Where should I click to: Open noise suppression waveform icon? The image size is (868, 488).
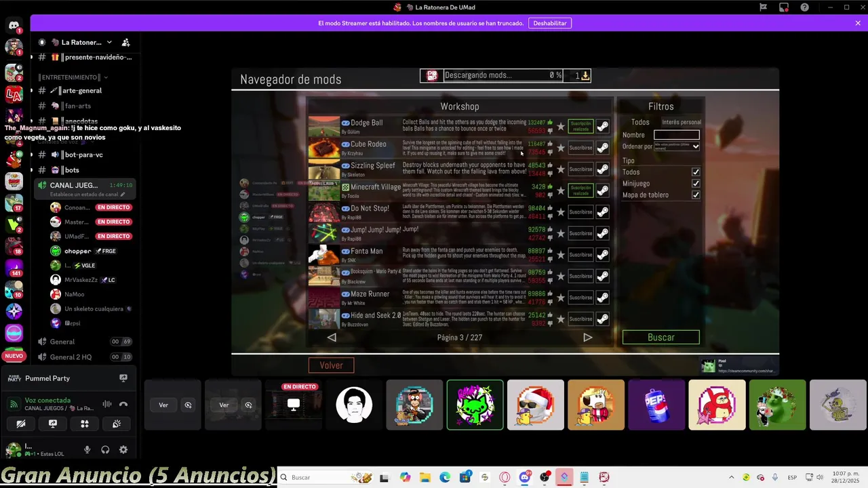pyautogui.click(x=106, y=404)
